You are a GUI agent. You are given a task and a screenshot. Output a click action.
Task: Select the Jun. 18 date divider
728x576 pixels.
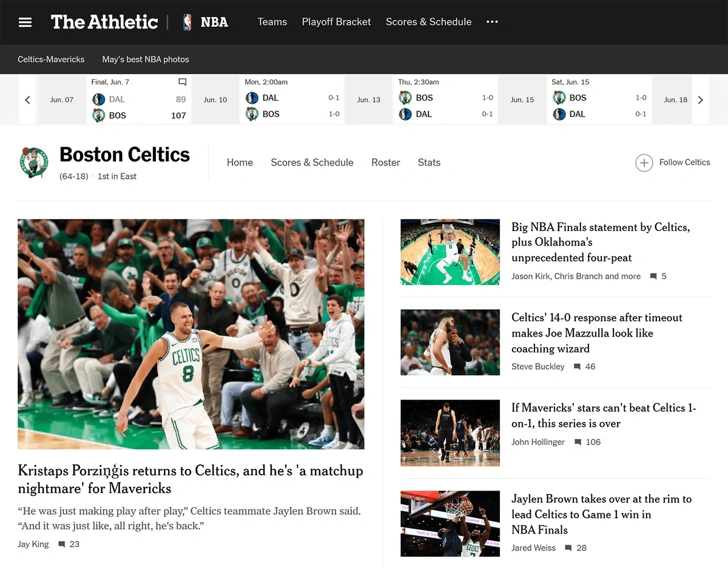point(676,100)
